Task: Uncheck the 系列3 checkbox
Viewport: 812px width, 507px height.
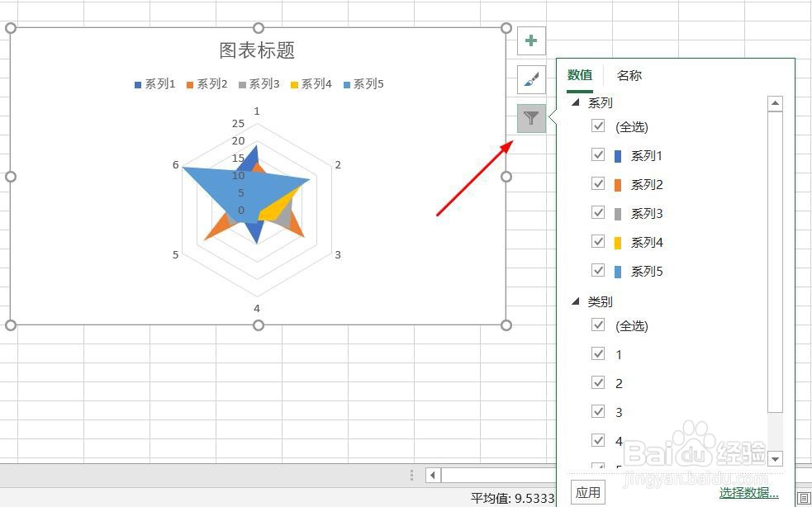Action: (x=598, y=213)
